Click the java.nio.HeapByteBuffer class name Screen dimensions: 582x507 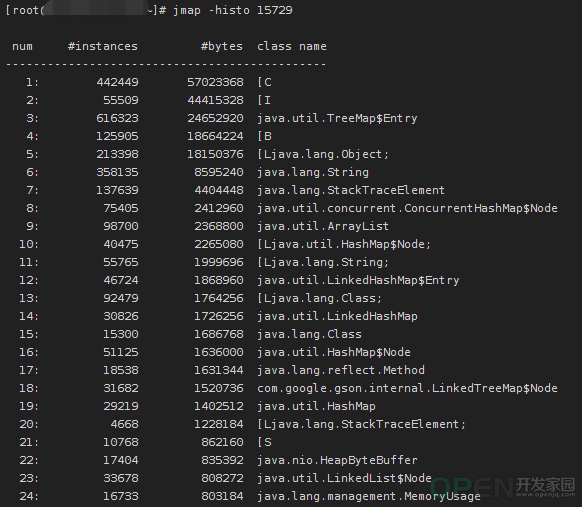click(x=337, y=460)
